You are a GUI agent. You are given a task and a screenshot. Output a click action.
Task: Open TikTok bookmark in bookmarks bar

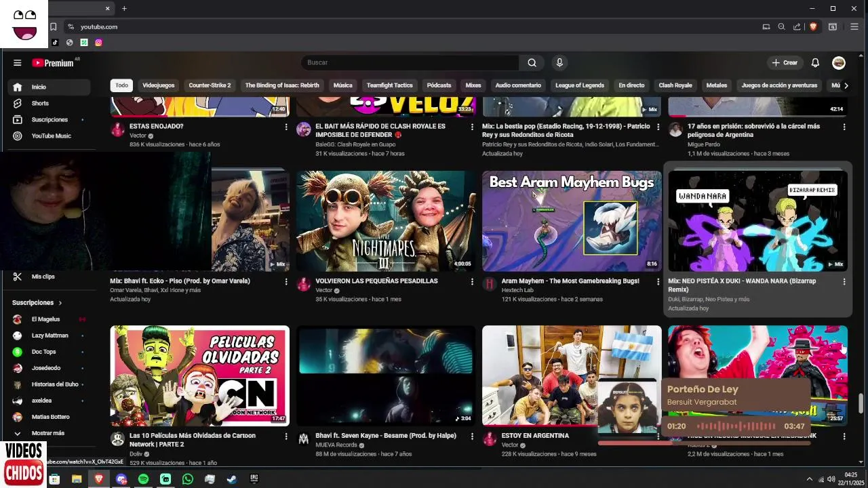[55, 43]
